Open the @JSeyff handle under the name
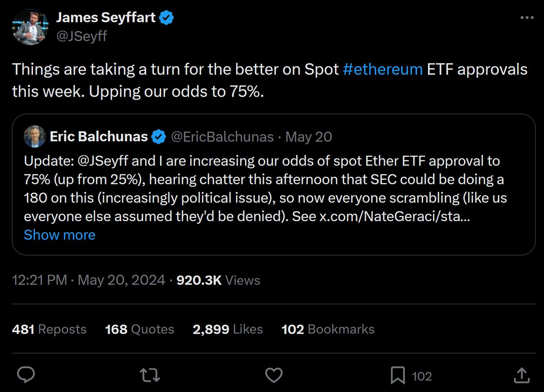Viewport: 544px width, 392px height. (x=81, y=35)
